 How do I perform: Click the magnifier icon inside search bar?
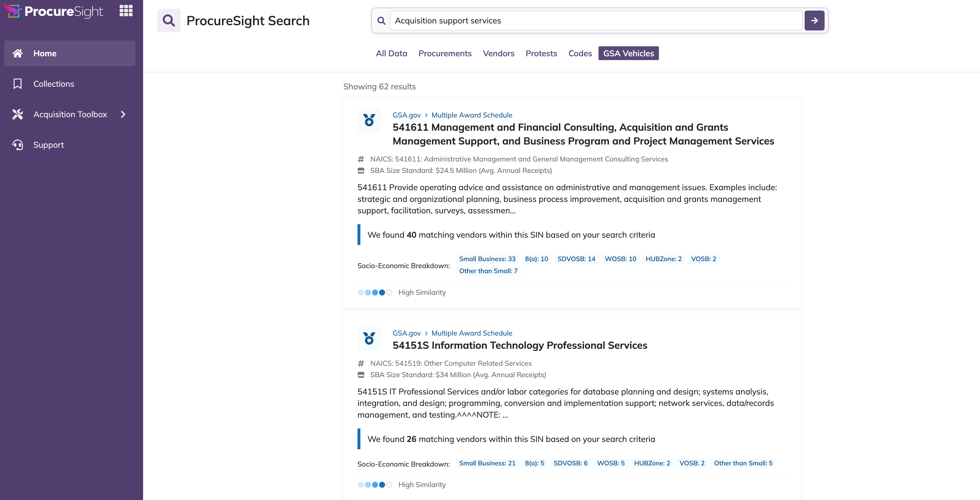pos(381,21)
